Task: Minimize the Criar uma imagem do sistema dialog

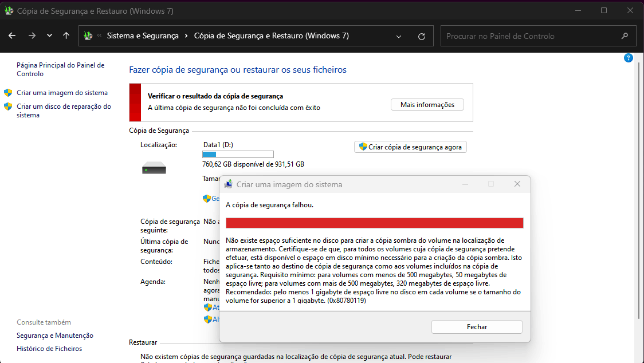Action: tap(465, 184)
